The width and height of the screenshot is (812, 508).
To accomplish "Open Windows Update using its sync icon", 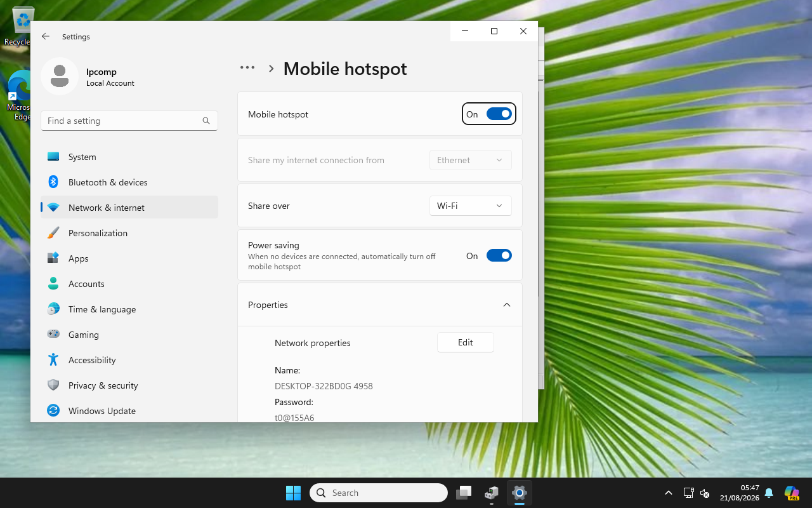I will [53, 411].
